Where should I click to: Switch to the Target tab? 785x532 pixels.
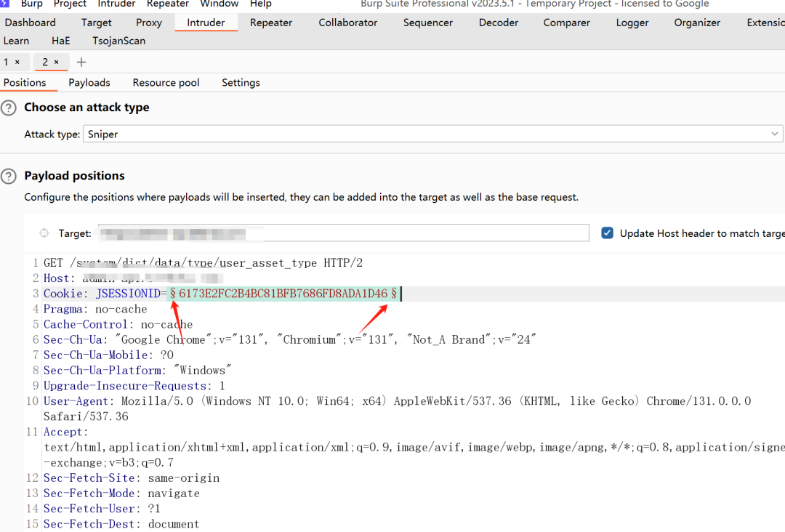(96, 23)
